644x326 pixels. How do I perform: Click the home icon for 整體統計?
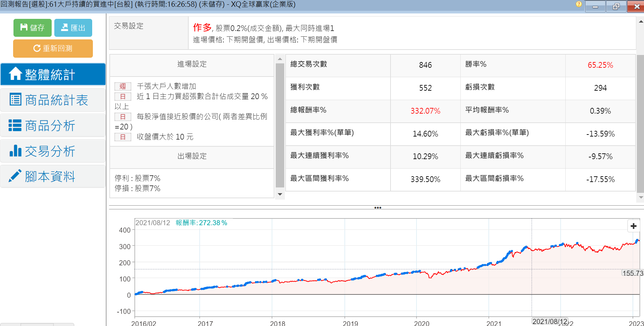pyautogui.click(x=15, y=74)
